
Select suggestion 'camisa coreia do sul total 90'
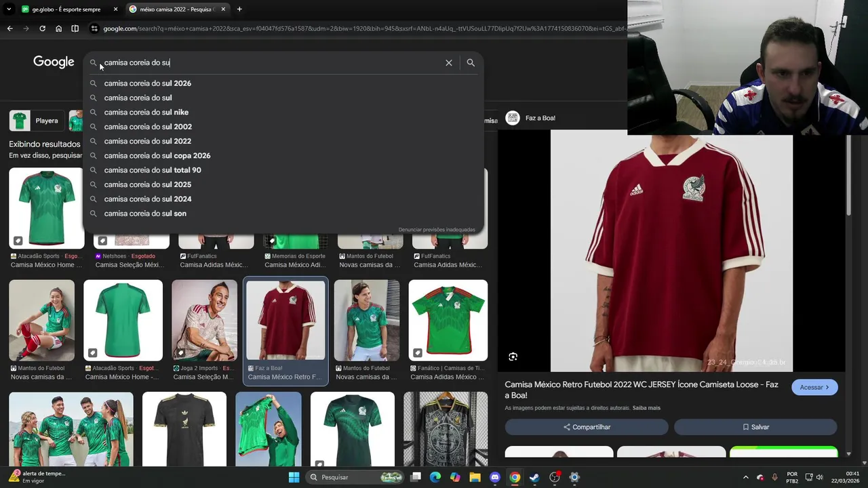[x=283, y=170]
